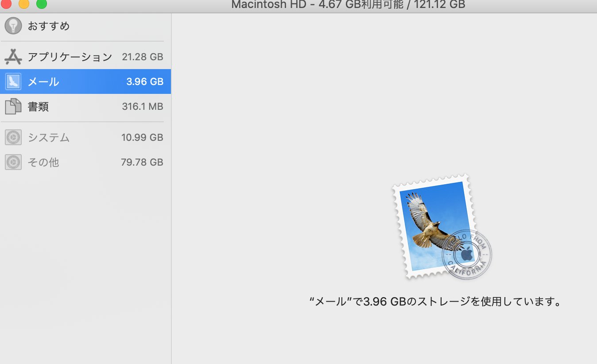Image resolution: width=597 pixels, height=364 pixels.
Task: Minimize the window with the yellow button
Action: tap(23, 4)
